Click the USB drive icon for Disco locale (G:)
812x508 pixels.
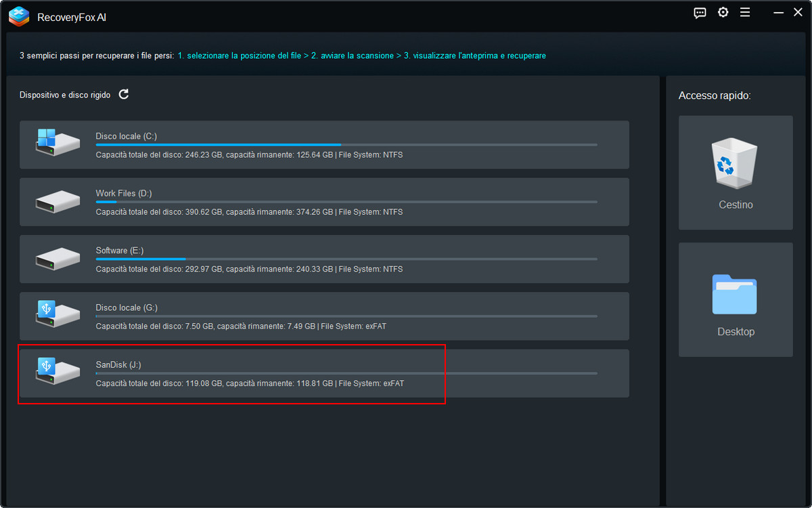click(58, 315)
